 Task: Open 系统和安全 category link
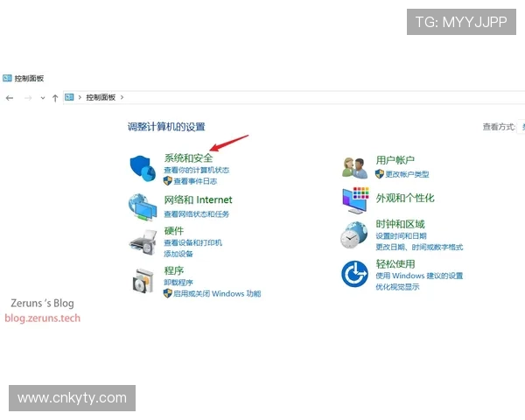click(x=188, y=157)
